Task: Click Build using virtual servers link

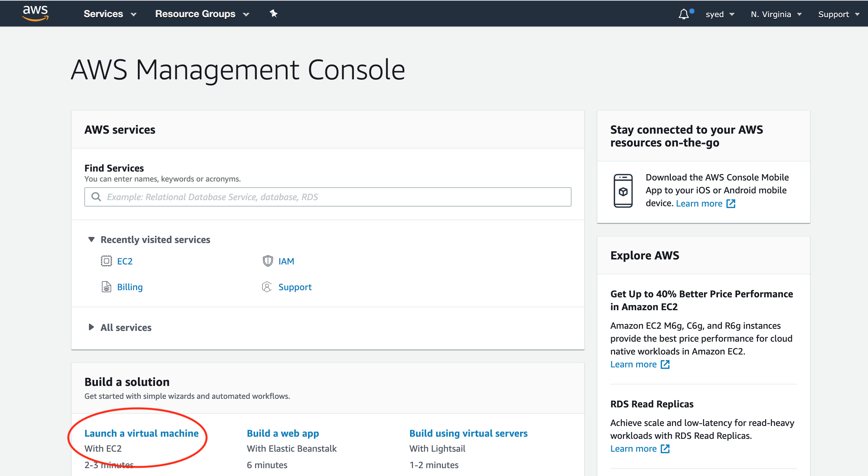Action: click(468, 433)
